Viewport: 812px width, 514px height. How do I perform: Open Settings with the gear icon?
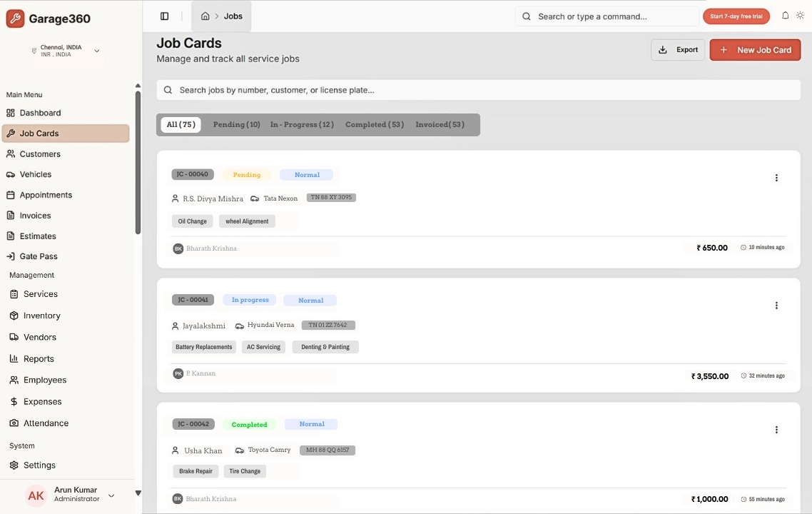pos(39,465)
